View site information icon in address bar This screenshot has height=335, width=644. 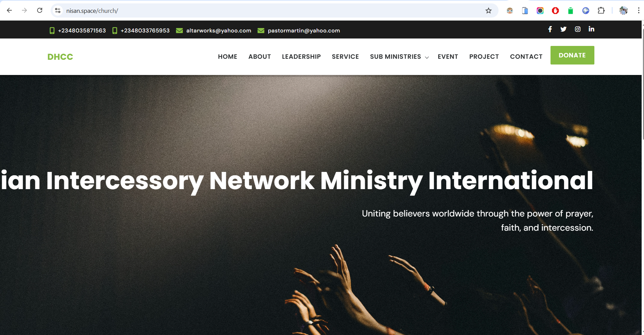pos(58,11)
